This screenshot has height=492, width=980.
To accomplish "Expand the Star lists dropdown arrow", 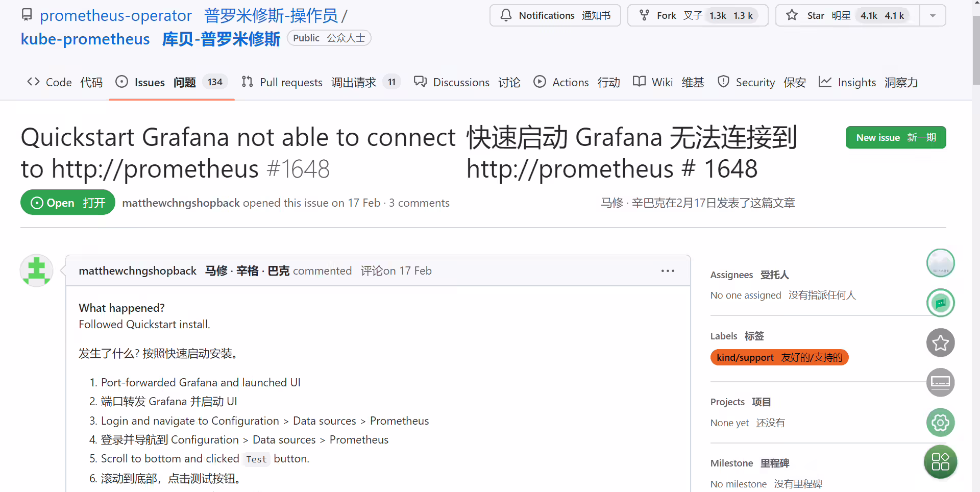I will [933, 15].
